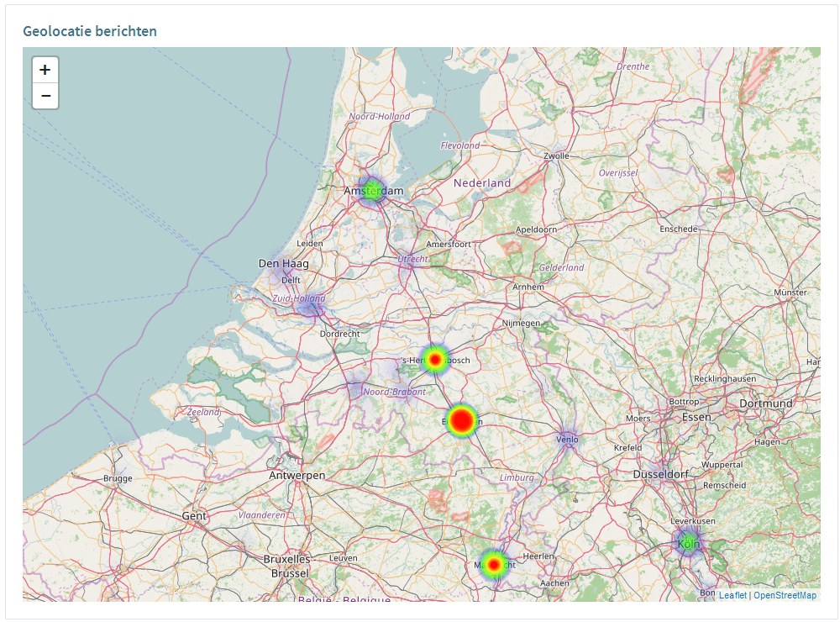
Task: Click the 'Noord-Holland' province label
Action: pyautogui.click(x=380, y=116)
